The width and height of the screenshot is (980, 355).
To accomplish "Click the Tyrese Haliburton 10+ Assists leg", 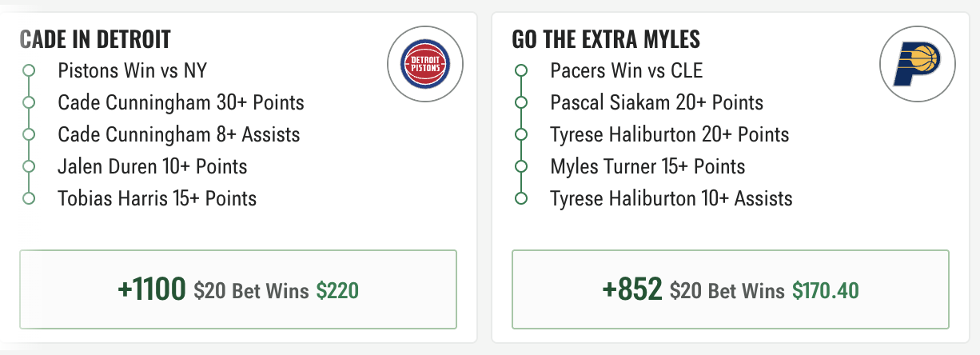I will pyautogui.click(x=671, y=198).
